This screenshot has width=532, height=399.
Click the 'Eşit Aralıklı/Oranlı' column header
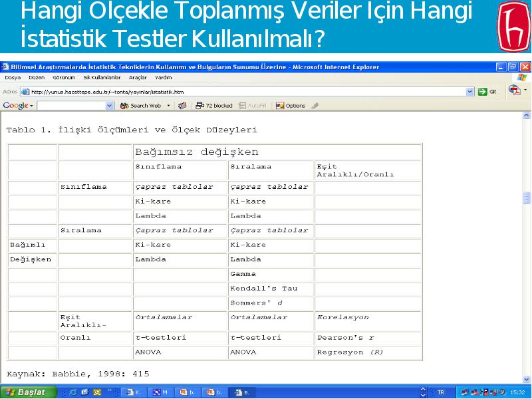click(368, 171)
